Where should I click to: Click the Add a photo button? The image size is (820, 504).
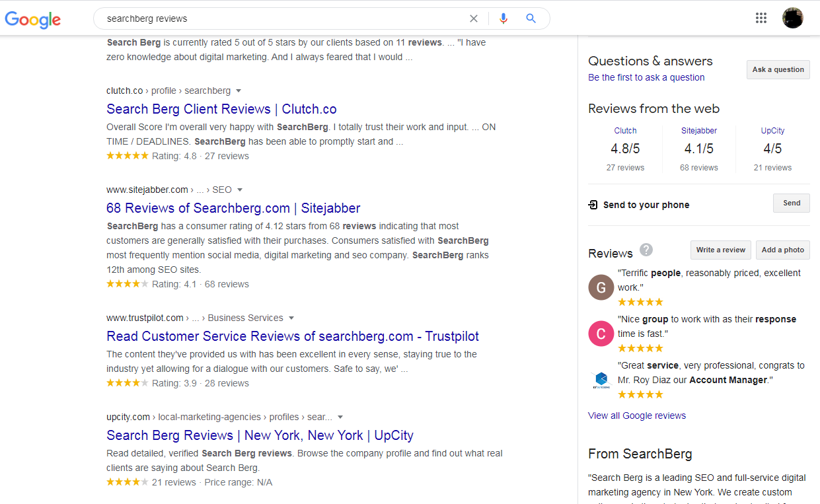pyautogui.click(x=783, y=250)
